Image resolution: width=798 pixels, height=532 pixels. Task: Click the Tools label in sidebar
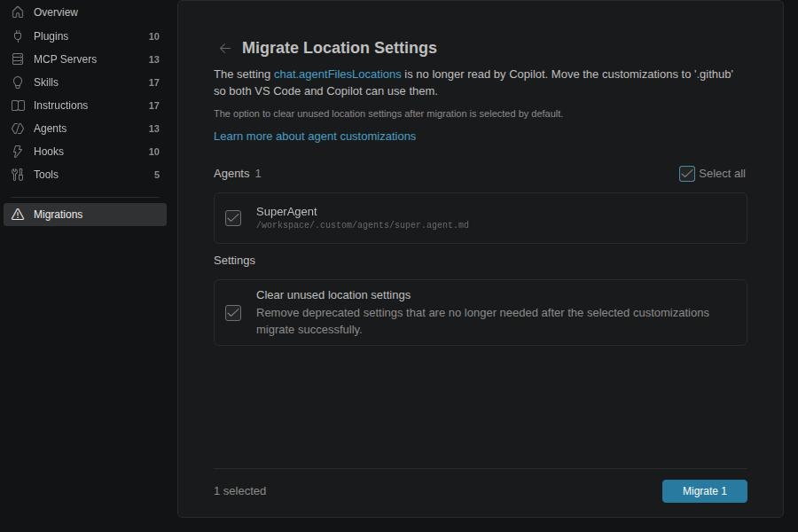click(x=46, y=175)
